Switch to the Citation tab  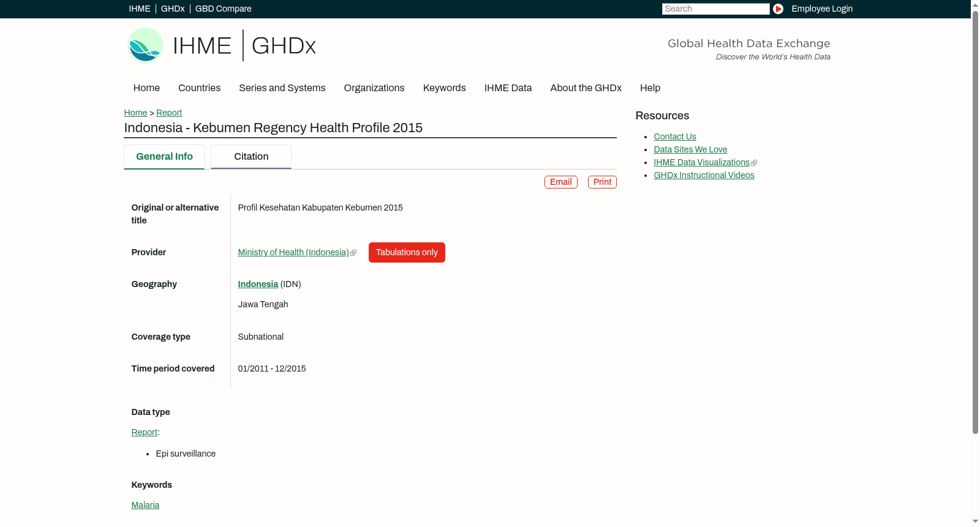[251, 157]
